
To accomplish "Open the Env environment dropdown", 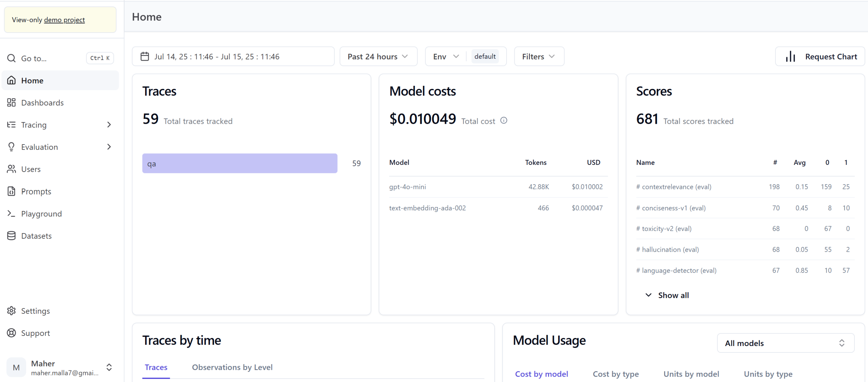I will [x=446, y=56].
